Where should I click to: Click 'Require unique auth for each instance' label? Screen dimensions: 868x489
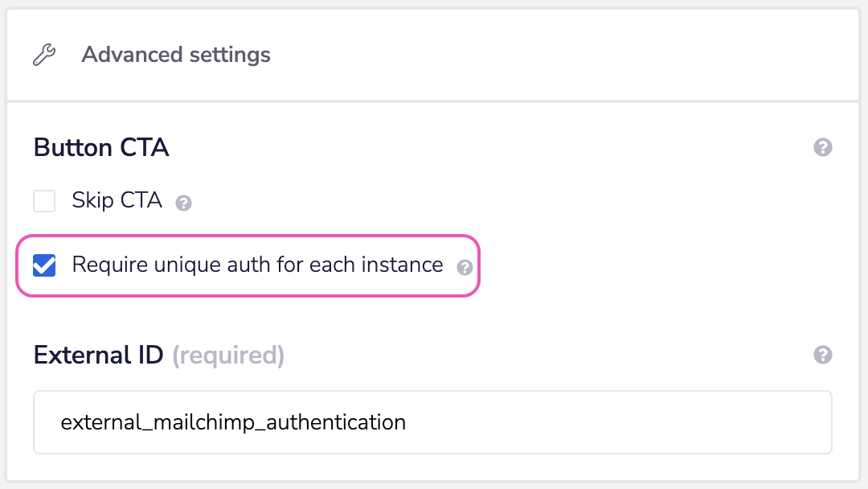coord(257,265)
